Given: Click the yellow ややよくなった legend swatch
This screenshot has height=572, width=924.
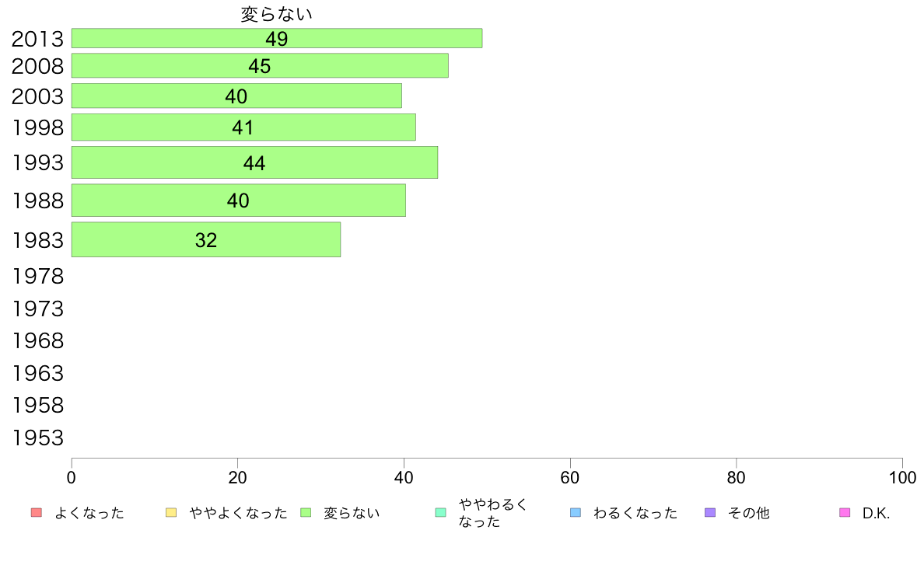Looking at the screenshot, I should (x=171, y=512).
